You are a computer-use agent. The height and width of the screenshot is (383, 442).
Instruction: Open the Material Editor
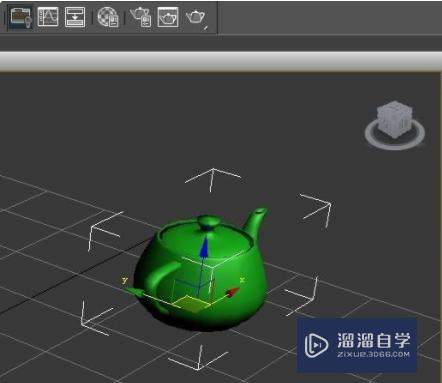coord(108,17)
